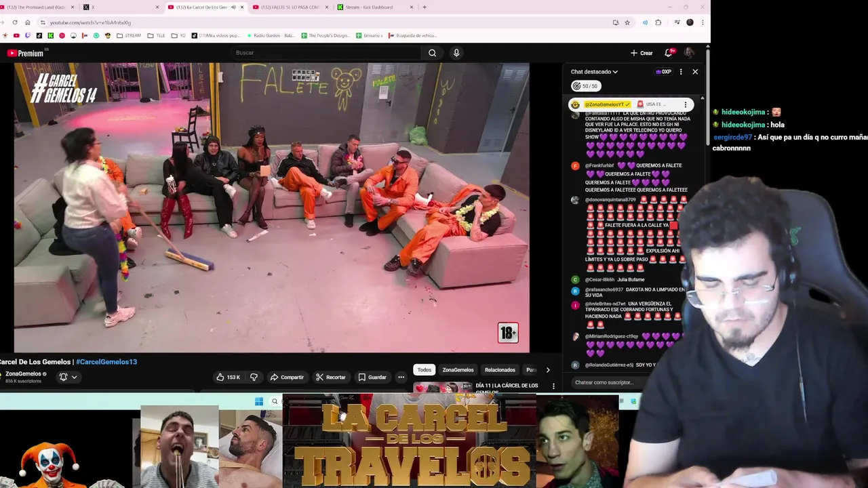Click the search magnifier button
This screenshot has height=488, width=868.
coord(432,53)
